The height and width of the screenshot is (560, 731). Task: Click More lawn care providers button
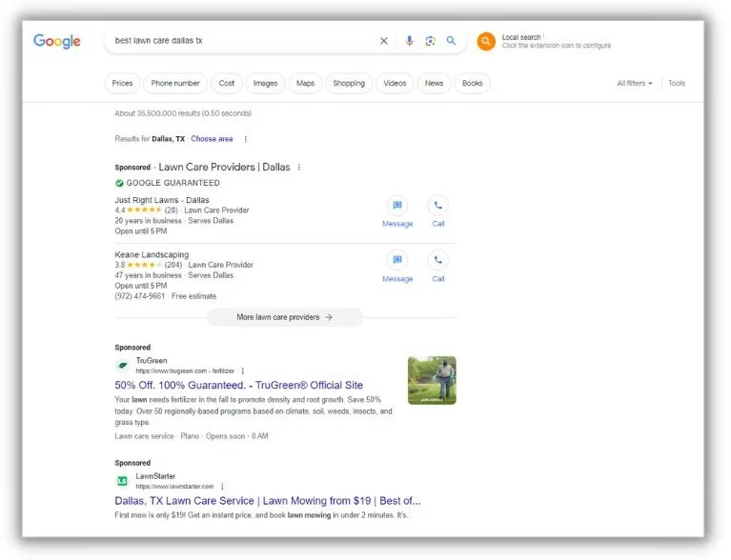(x=285, y=317)
